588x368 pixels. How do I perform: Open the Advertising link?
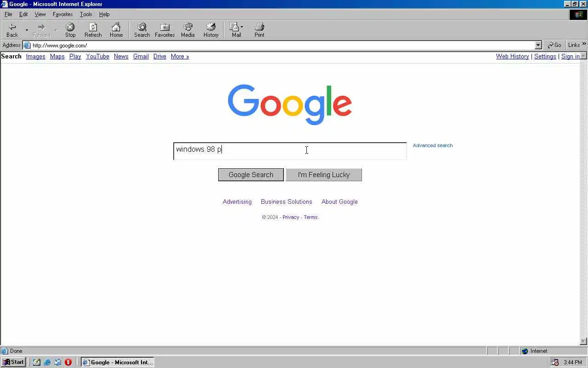tap(237, 201)
